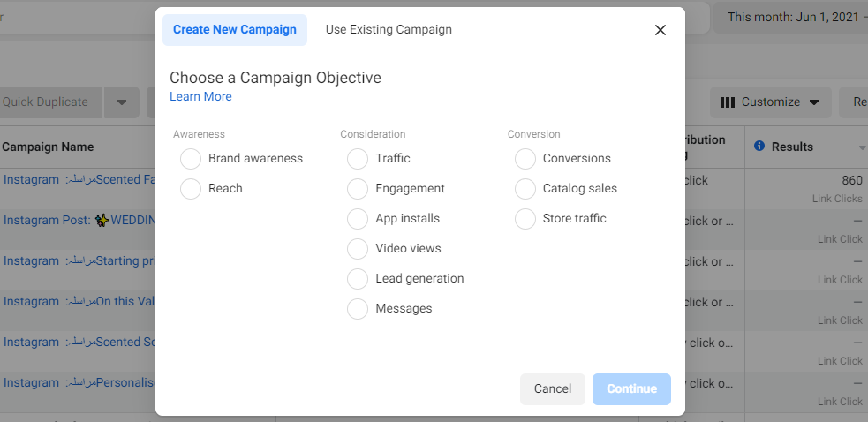
Task: Select Store traffic objective
Action: 525,218
